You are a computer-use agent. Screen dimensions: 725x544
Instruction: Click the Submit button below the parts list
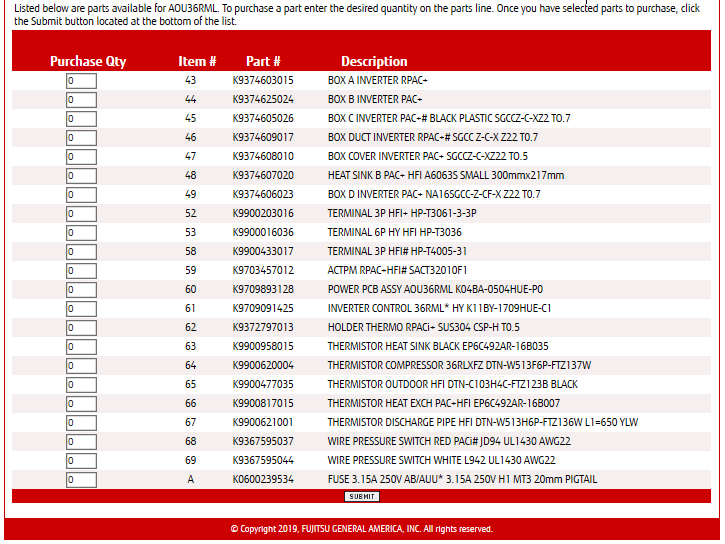click(362, 496)
